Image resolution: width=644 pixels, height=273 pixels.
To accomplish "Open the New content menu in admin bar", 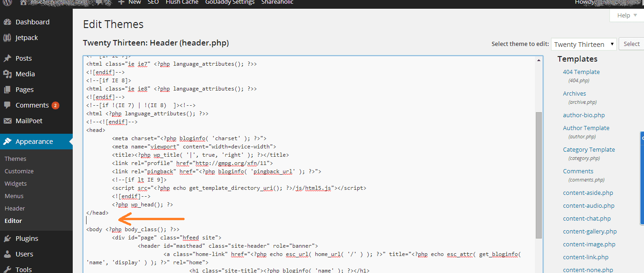I will coord(130,2).
